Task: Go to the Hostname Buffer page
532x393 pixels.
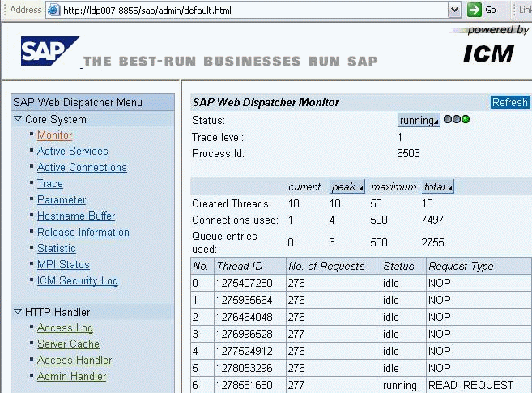Action: pyautogui.click(x=76, y=216)
